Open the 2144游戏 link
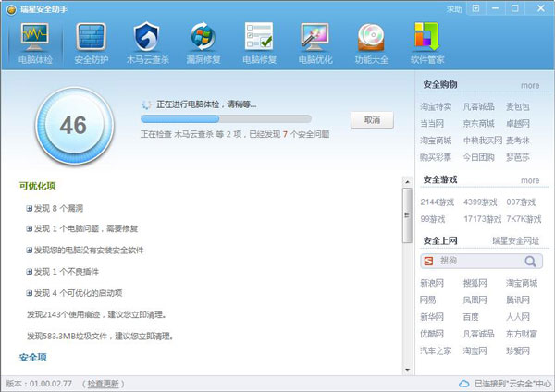Viewport: 555px width, 392px height. tap(437, 202)
